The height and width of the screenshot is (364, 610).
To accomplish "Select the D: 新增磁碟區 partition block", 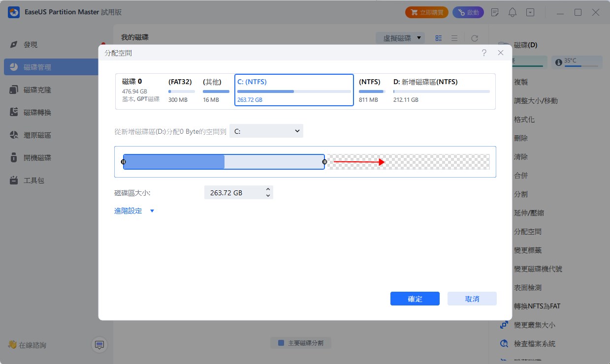I will click(x=441, y=90).
